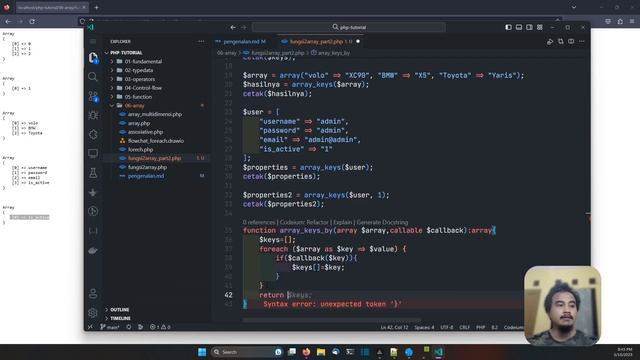Click the Refactor code lens link
The height and width of the screenshot is (360, 640).
(x=304, y=222)
